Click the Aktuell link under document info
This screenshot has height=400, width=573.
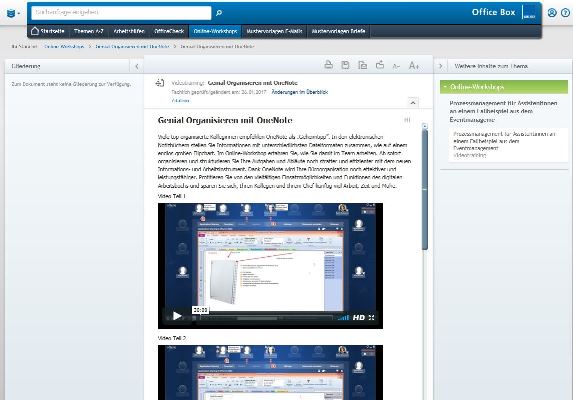(180, 100)
